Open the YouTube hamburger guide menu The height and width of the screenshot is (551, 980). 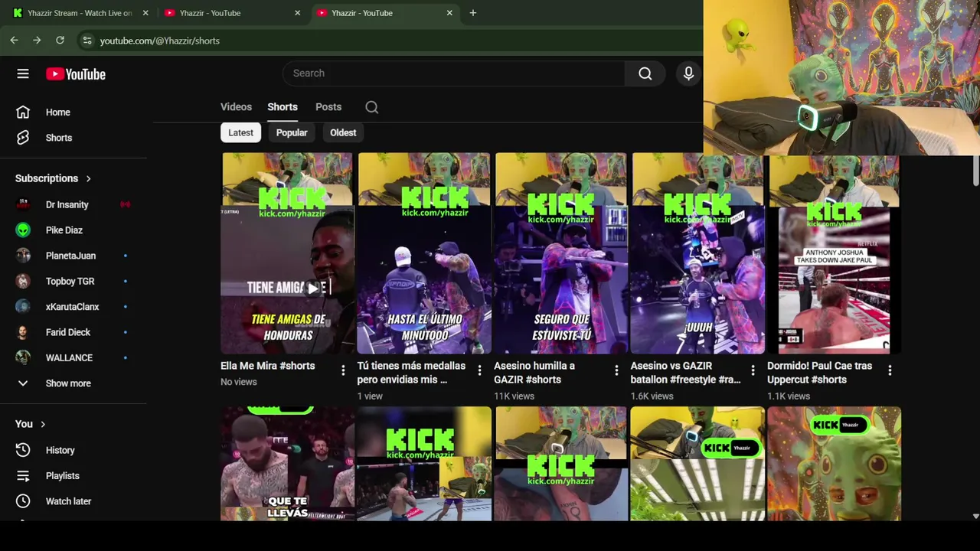point(23,73)
